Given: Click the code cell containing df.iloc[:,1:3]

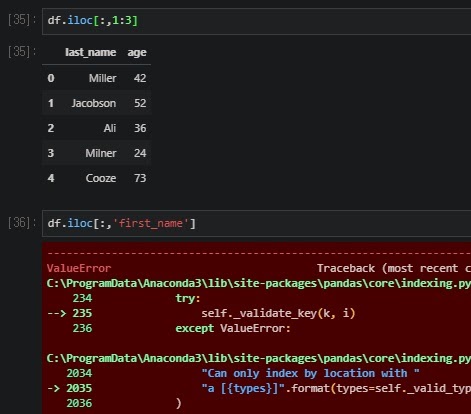Looking at the screenshot, I should point(257,21).
